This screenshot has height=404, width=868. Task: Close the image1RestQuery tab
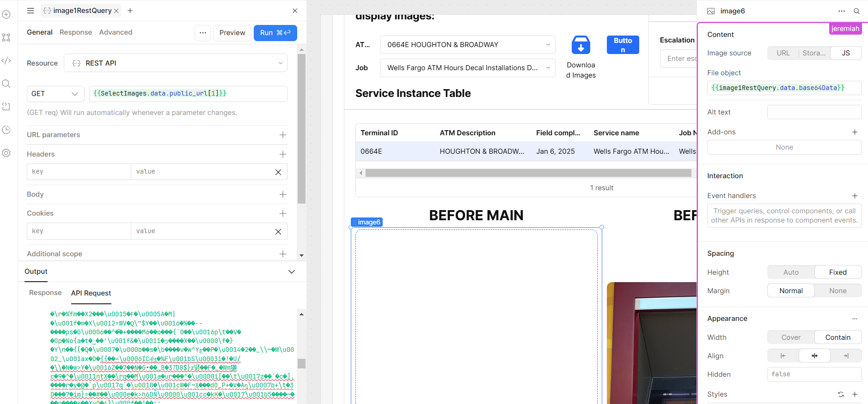(116, 11)
